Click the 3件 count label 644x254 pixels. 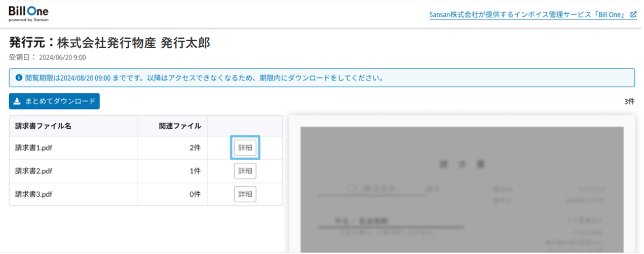click(x=629, y=101)
